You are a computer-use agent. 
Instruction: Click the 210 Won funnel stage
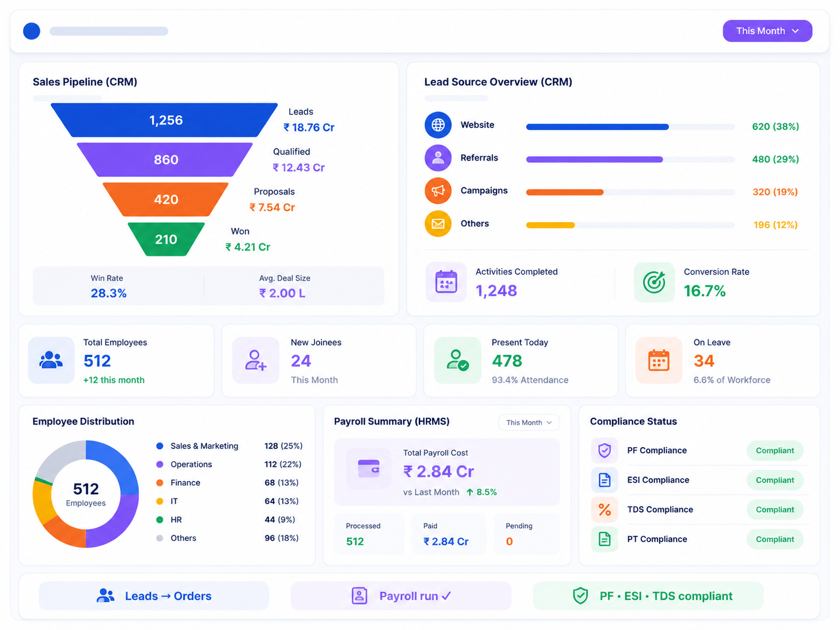pyautogui.click(x=166, y=239)
